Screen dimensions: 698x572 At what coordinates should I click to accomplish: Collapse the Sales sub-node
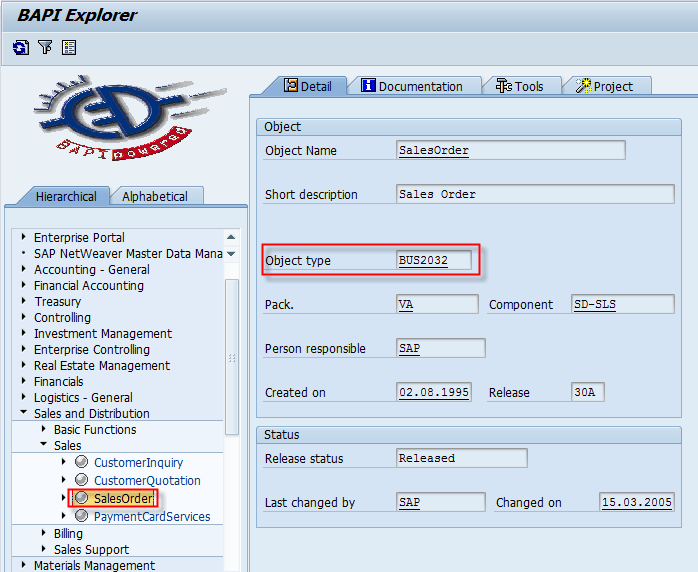[44, 444]
